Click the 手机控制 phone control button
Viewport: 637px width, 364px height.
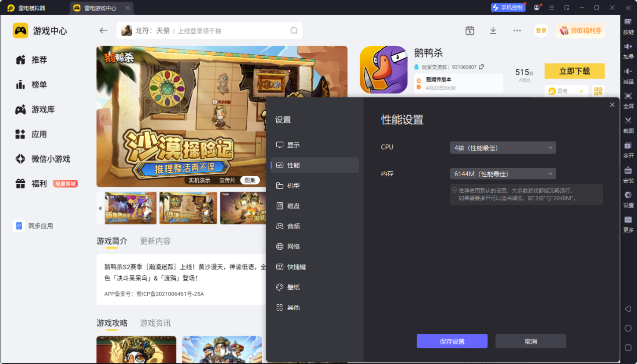[x=508, y=8]
